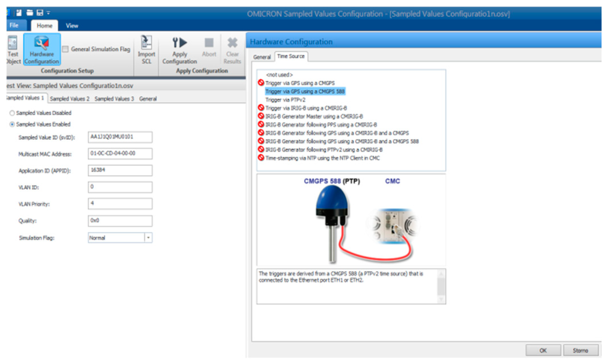Select the Sampled Values Enabled radio button
Screen dimensions: 609x364
12,125
